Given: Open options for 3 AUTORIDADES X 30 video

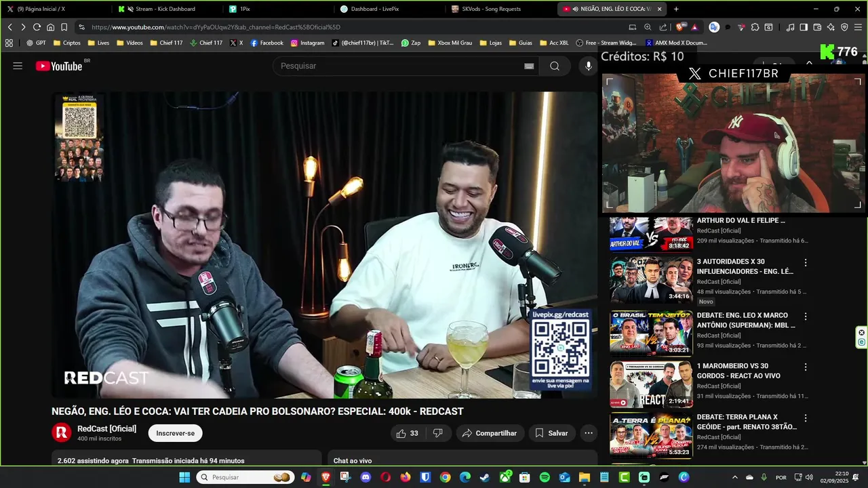Looking at the screenshot, I should click(x=806, y=262).
